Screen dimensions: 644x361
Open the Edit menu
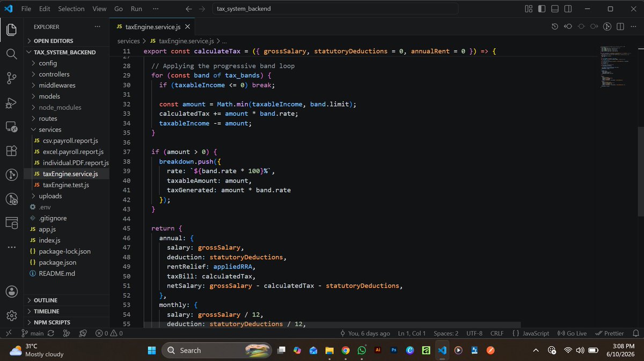tap(45, 9)
